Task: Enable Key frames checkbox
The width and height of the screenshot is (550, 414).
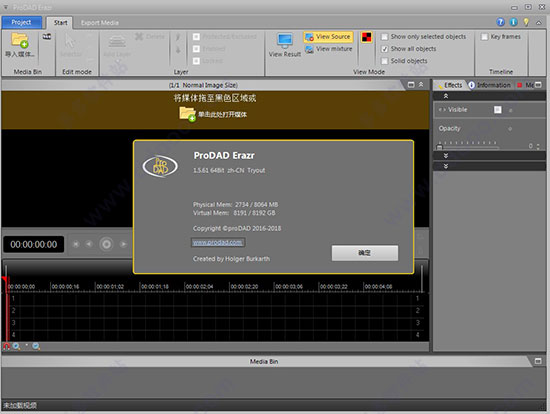Action: pos(485,37)
